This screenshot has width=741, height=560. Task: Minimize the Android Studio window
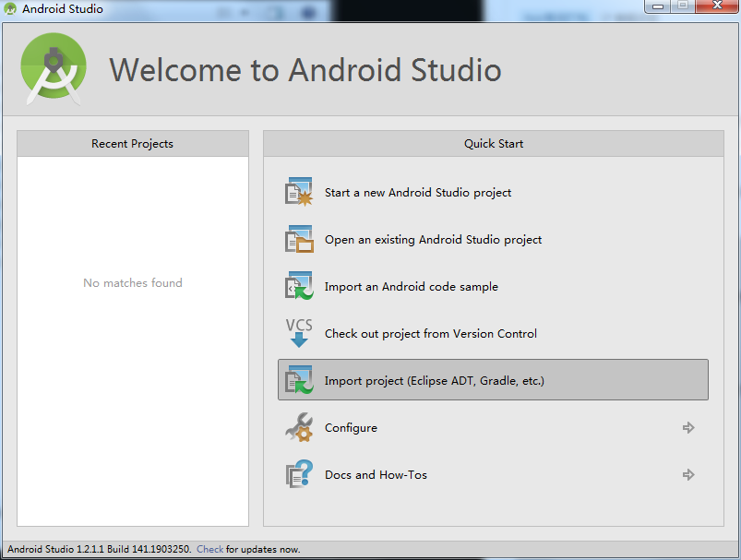658,6
